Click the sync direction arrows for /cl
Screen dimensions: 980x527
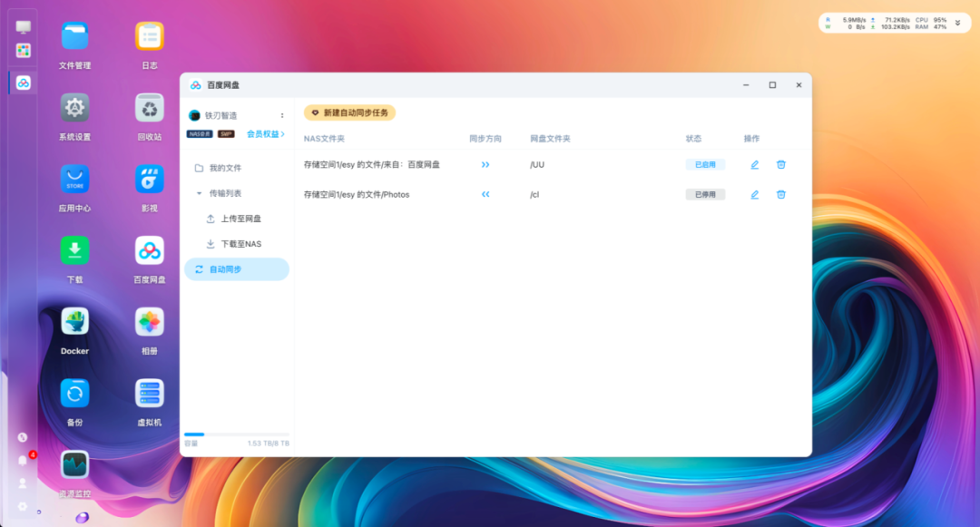tap(485, 195)
